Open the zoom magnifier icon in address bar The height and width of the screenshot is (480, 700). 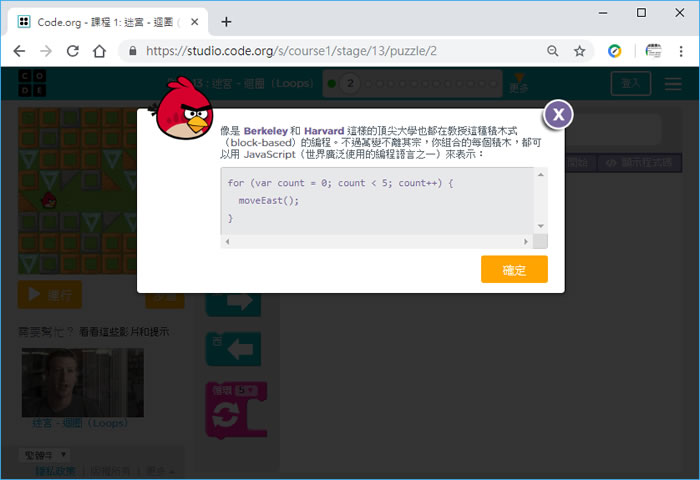pos(553,51)
